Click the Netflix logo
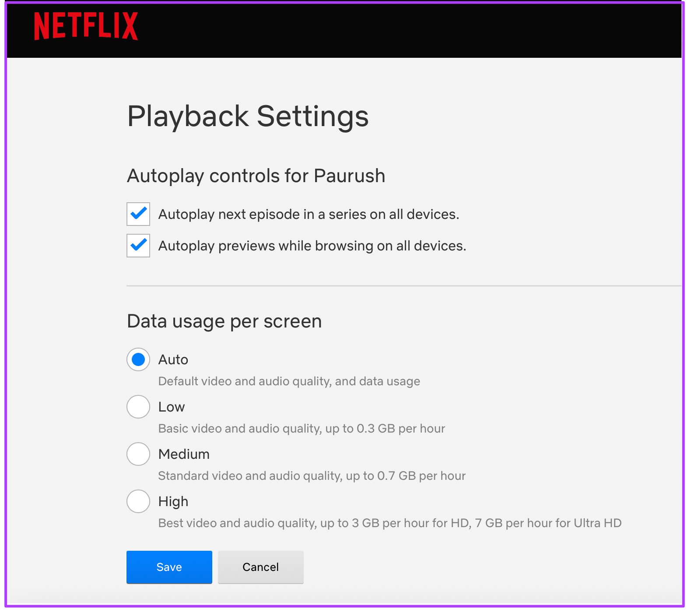Screen dimensions: 692x616 point(86,26)
